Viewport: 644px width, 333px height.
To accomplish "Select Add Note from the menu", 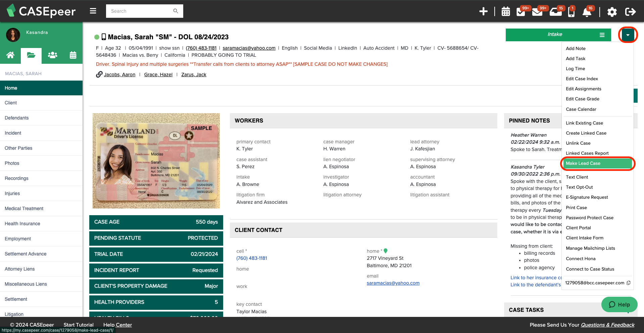I will pyautogui.click(x=576, y=48).
